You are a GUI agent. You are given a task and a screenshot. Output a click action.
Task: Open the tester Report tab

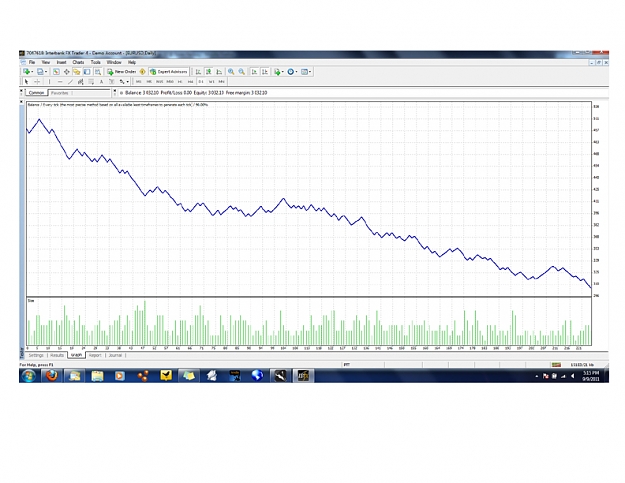pos(95,355)
